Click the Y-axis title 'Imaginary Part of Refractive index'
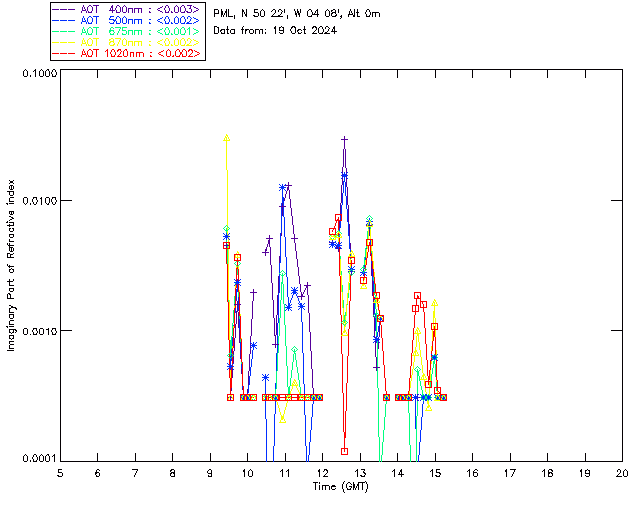 (x=11, y=265)
